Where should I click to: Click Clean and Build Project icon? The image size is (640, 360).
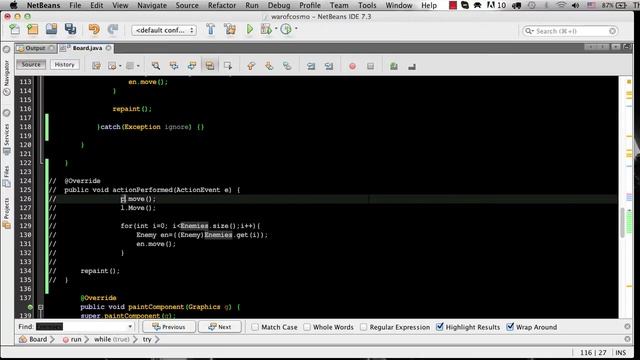(230, 29)
